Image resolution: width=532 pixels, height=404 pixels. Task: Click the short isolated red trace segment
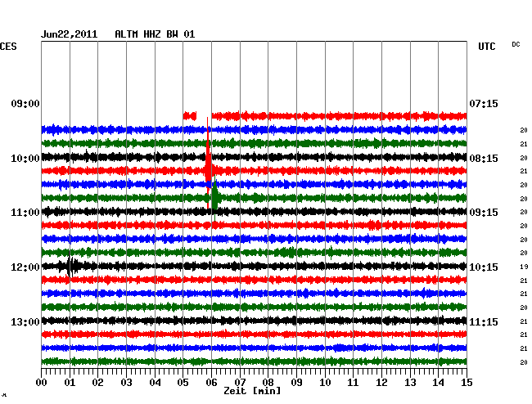pyautogui.click(x=190, y=116)
